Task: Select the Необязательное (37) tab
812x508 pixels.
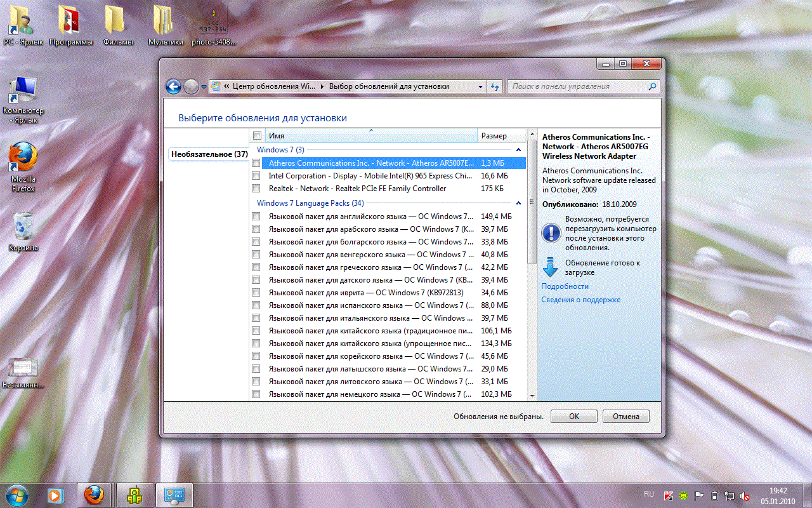Action: (x=209, y=154)
